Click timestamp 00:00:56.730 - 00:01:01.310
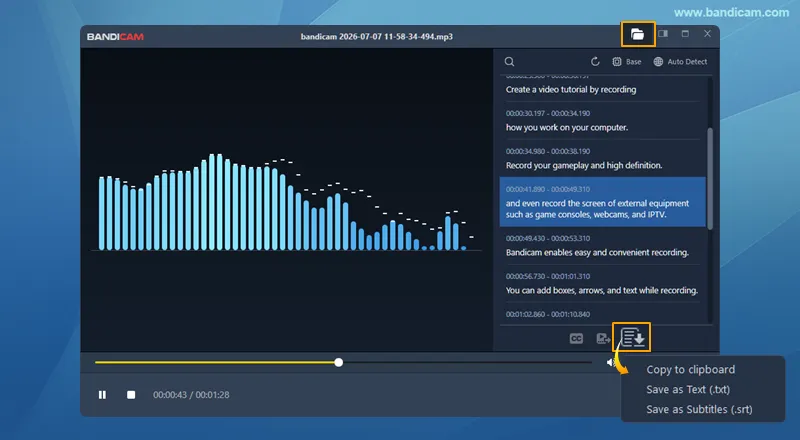 coord(548,276)
